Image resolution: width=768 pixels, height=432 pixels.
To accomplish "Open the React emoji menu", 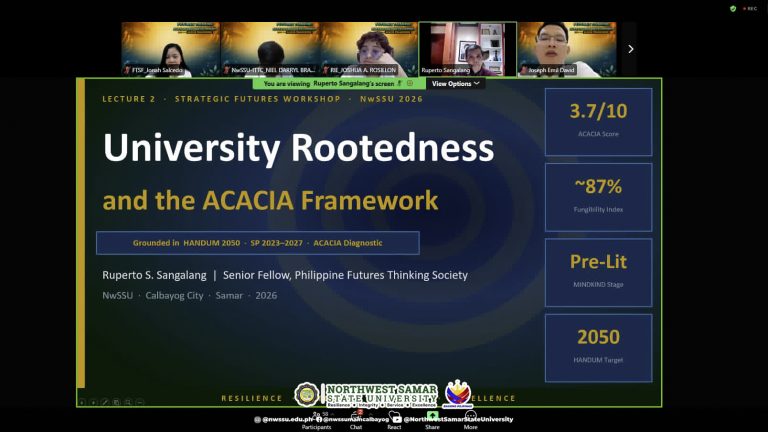I will 394,422.
